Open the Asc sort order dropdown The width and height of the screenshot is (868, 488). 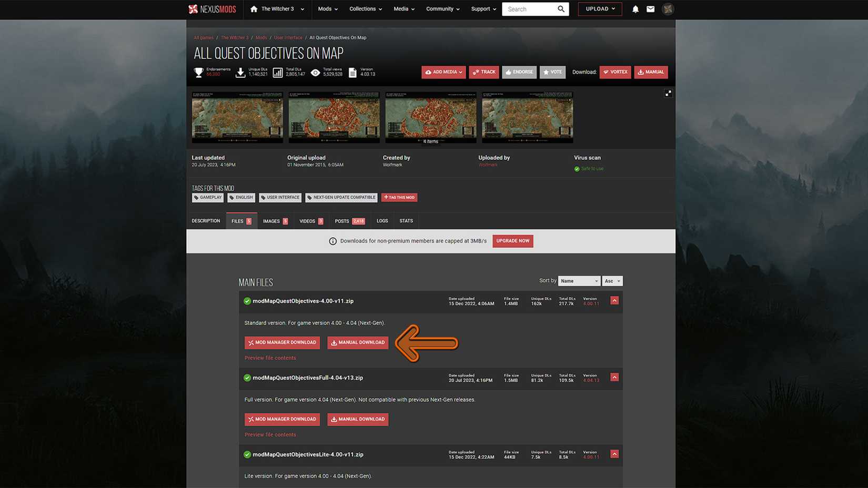click(612, 281)
